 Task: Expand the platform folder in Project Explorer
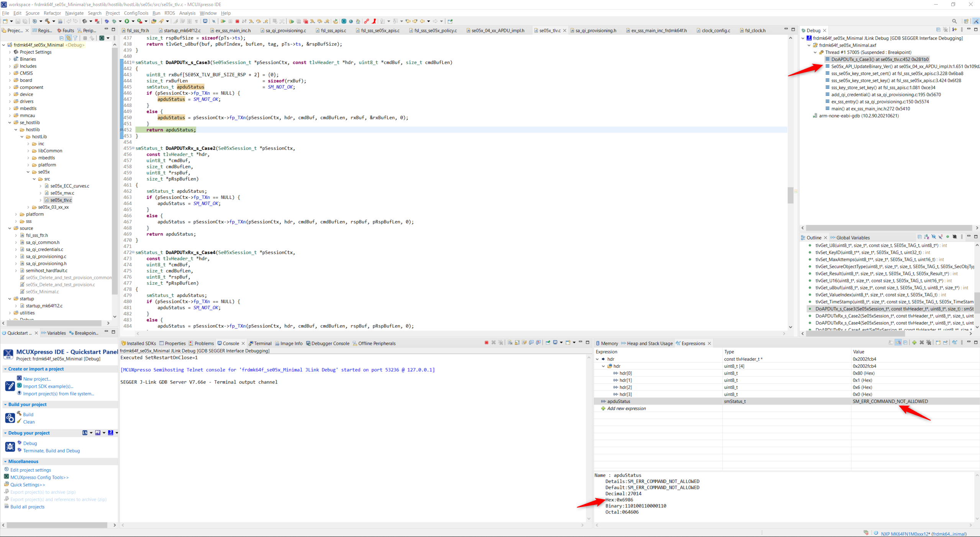[x=16, y=214]
